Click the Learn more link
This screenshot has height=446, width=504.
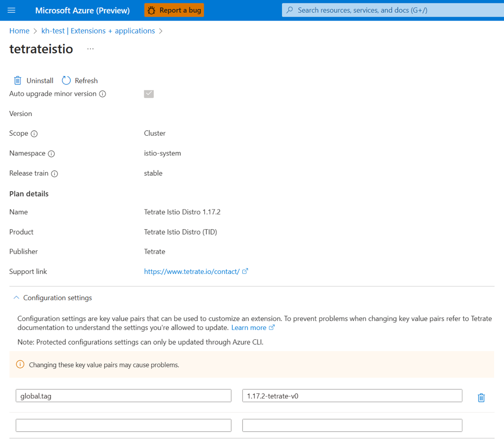click(249, 327)
